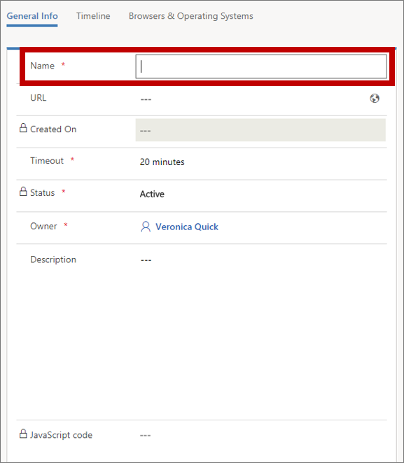Screen dimensions: 404x463
Task: Open Browsers & Operating Systems tab
Action: click(x=191, y=16)
